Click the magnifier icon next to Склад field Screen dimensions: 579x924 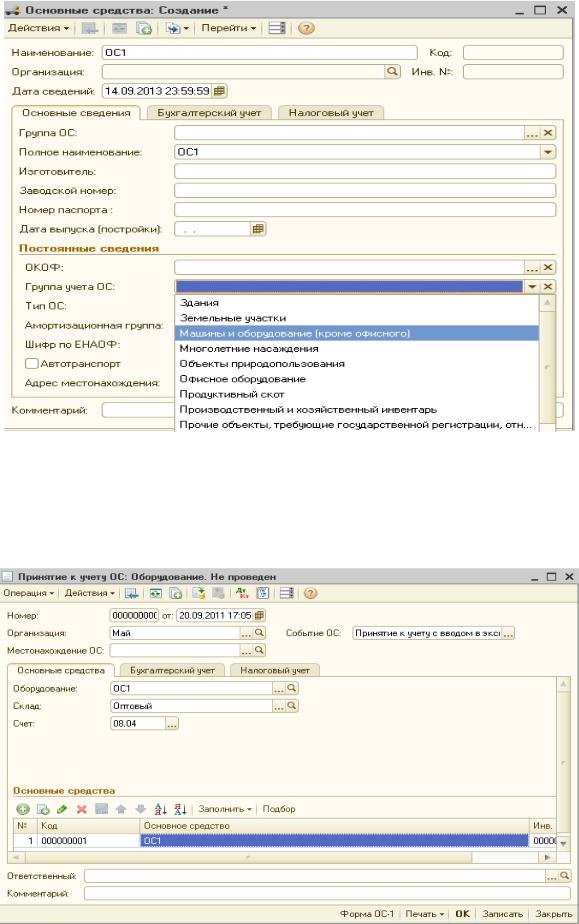[291, 705]
